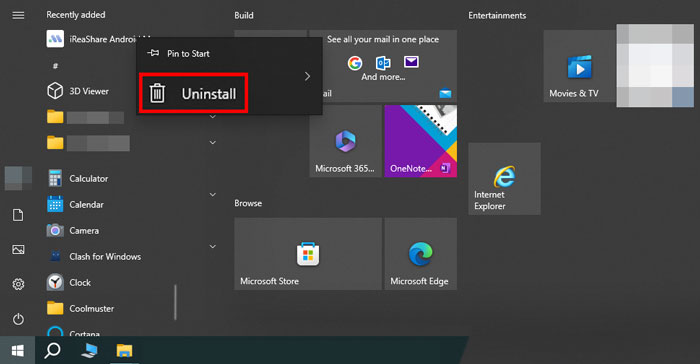The width and height of the screenshot is (700, 364).
Task: Launch Microsoft Edge tile
Action: point(421,254)
